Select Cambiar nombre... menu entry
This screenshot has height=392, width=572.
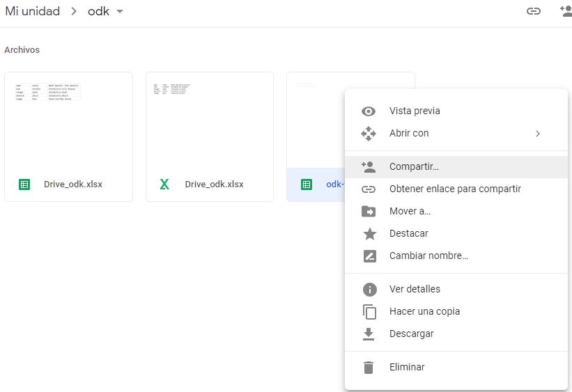pos(456,256)
